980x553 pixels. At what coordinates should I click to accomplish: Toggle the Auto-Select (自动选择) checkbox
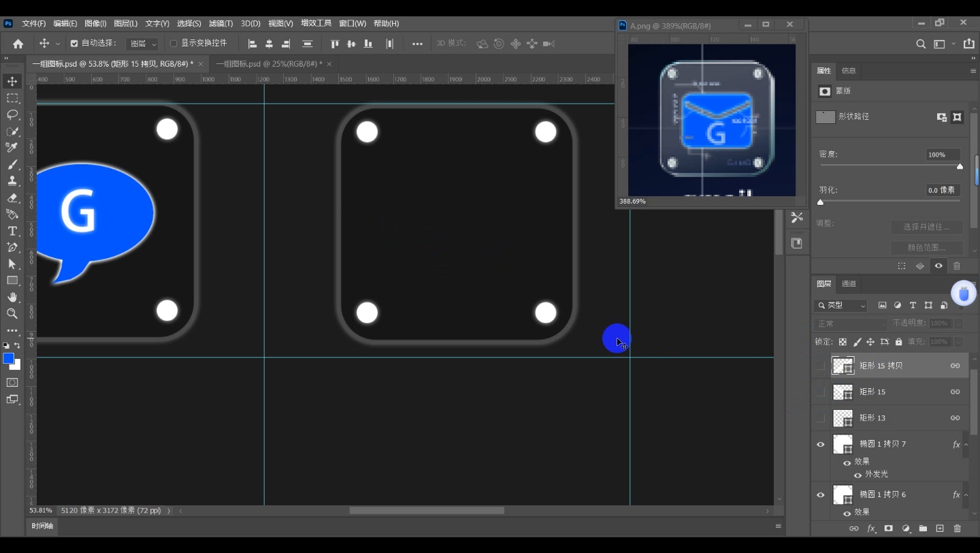[x=74, y=44]
